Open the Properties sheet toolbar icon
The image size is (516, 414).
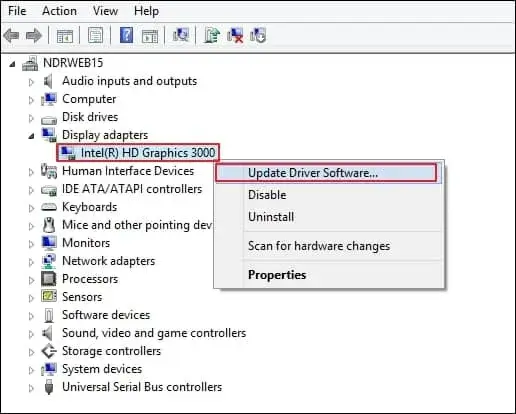[x=95, y=35]
